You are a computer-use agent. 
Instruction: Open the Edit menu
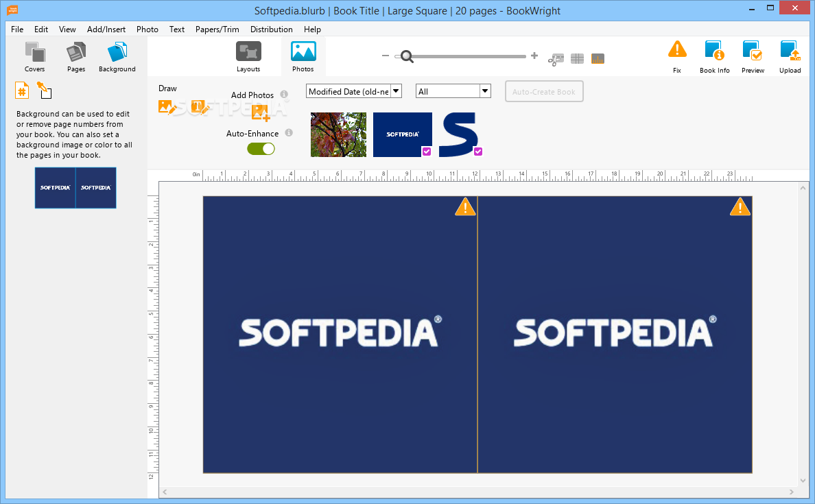pyautogui.click(x=41, y=29)
